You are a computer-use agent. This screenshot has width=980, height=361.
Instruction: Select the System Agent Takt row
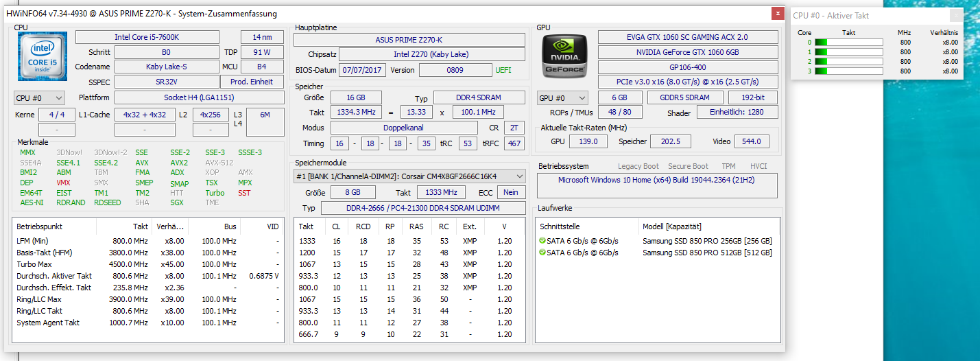(148, 323)
